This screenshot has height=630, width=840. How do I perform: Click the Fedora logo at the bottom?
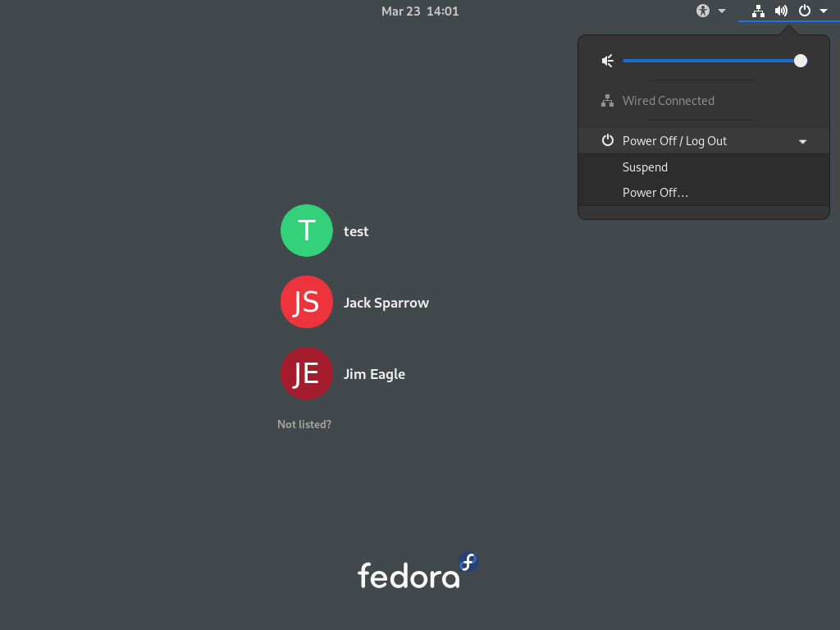(x=418, y=571)
